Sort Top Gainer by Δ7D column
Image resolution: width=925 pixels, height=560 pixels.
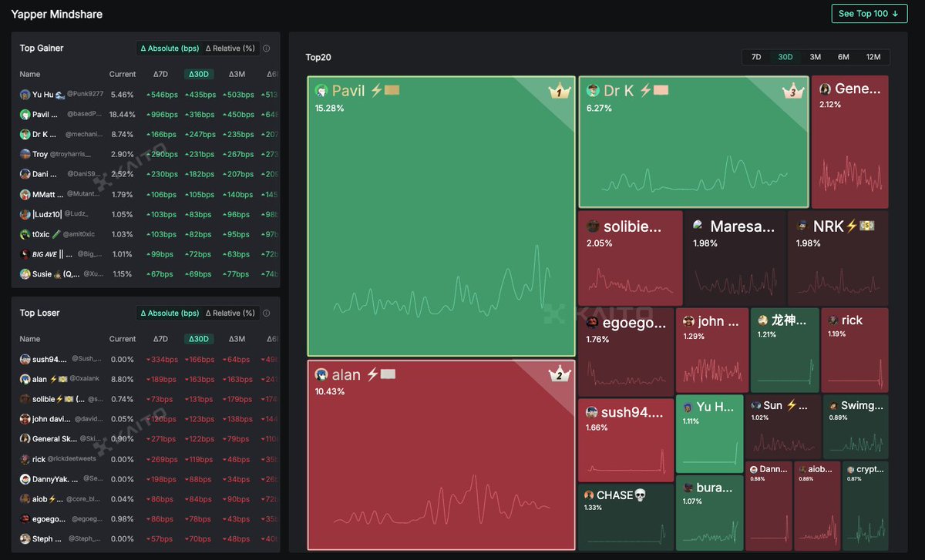click(160, 75)
